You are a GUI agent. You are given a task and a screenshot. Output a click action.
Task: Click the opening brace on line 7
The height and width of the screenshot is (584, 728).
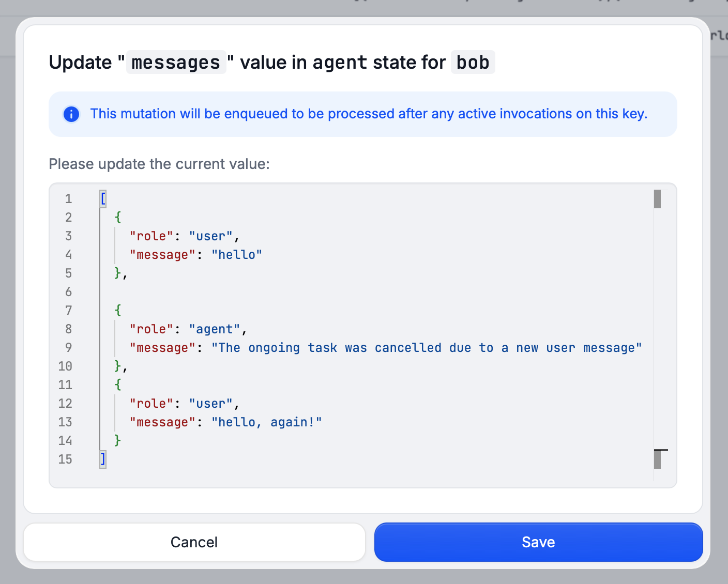118,311
